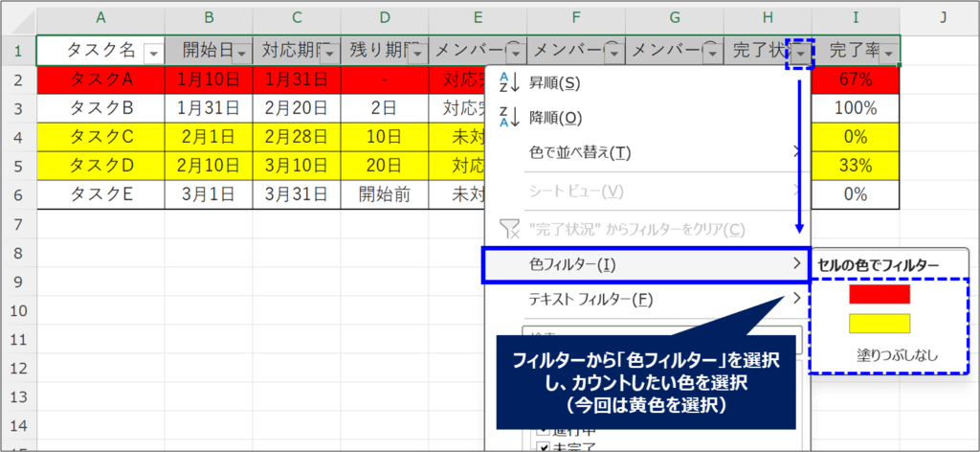This screenshot has width=980, height=452.
Task: Toggle the 未完了 checkbox in filter list
Action: pyautogui.click(x=544, y=446)
